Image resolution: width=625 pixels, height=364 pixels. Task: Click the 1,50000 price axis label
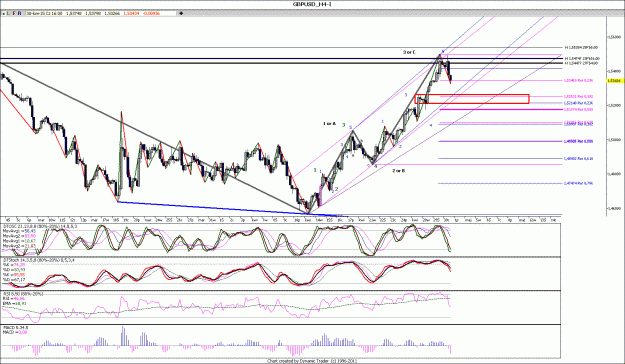[x=616, y=140]
